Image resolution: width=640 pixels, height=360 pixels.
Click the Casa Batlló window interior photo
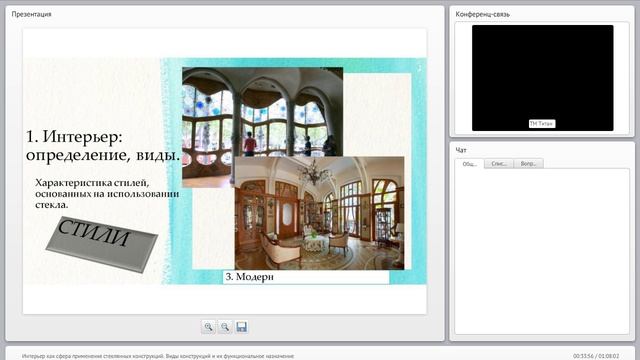point(262,112)
